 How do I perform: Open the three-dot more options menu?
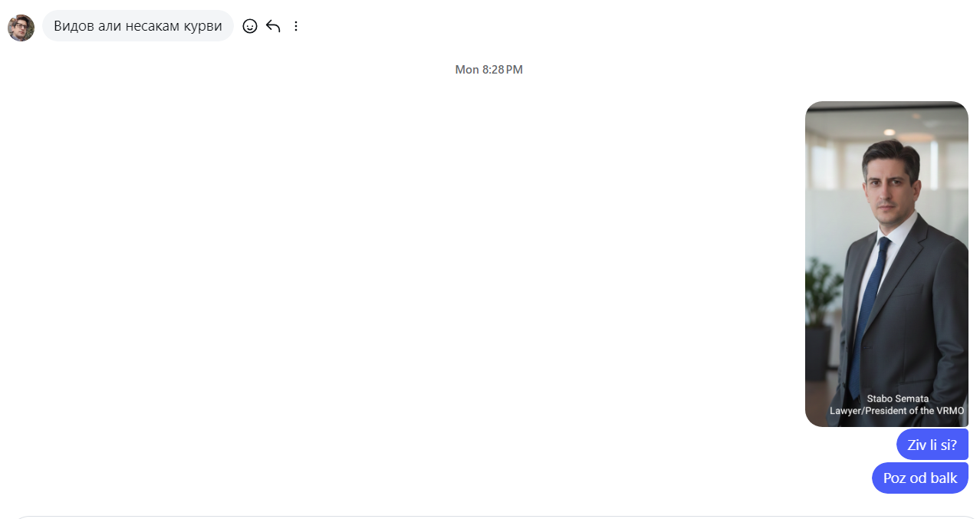pos(296,26)
